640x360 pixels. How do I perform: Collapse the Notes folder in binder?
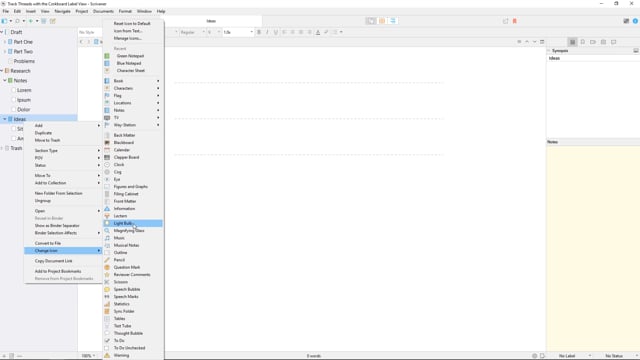click(x=5, y=80)
